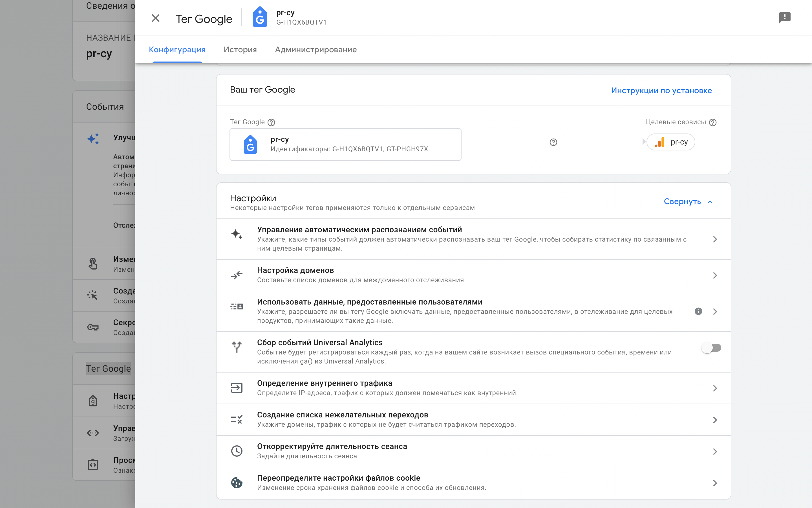This screenshot has width=812, height=508.
Task: Click clock icon for session duration
Action: pyautogui.click(x=237, y=451)
